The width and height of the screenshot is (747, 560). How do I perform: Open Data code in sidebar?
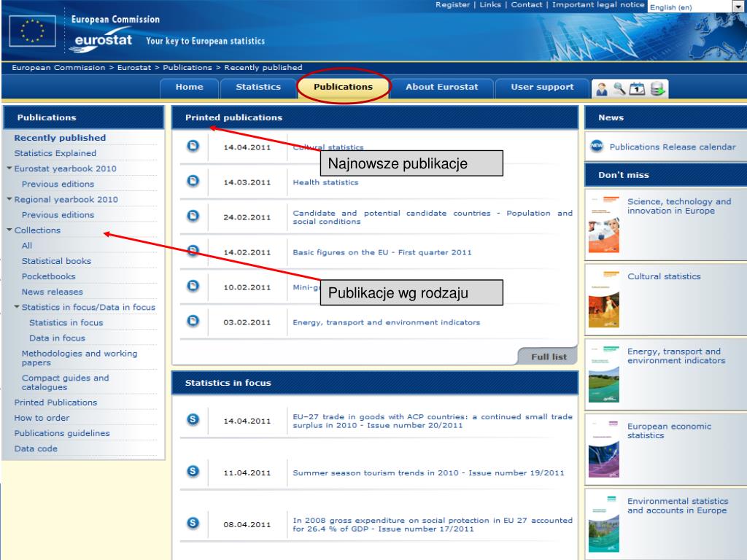click(x=36, y=448)
